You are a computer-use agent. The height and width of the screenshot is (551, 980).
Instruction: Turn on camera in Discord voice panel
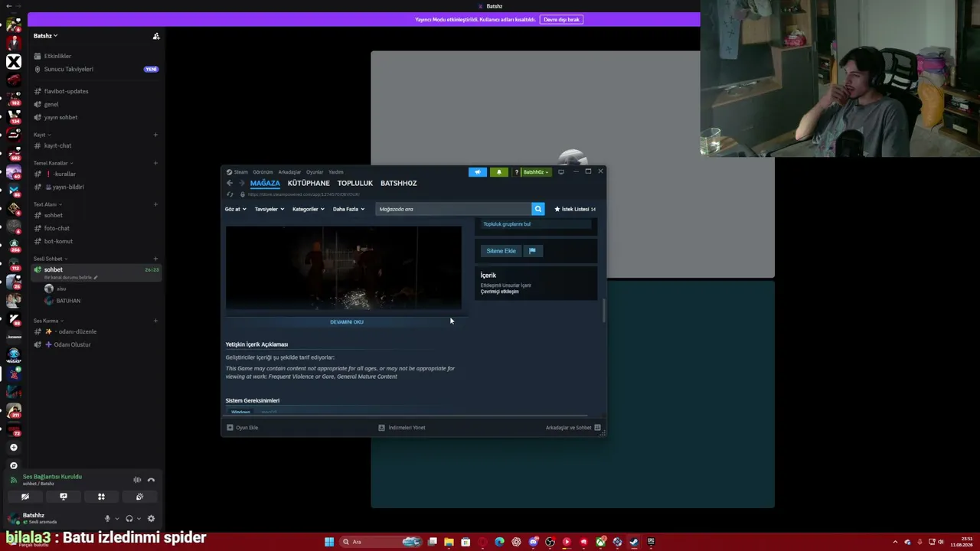25,497
